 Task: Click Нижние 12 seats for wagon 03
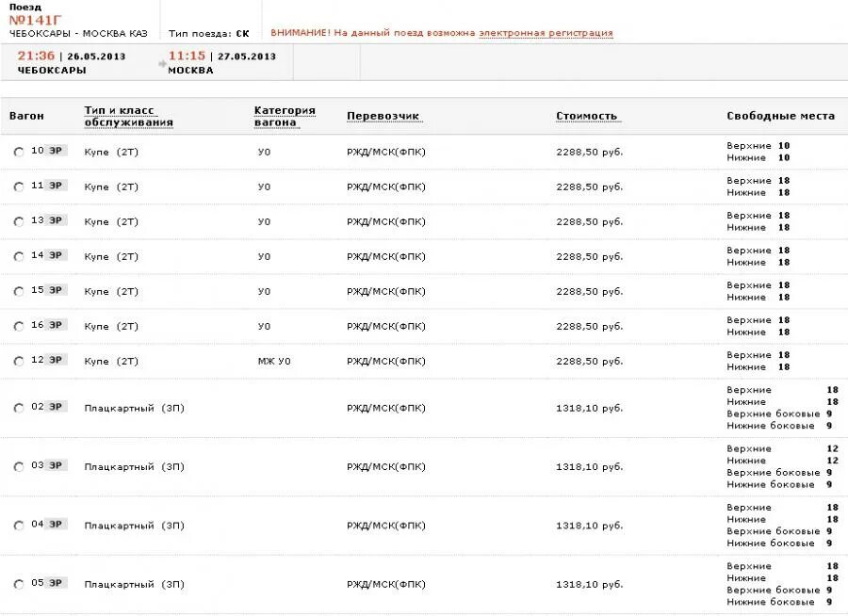[x=782, y=461]
